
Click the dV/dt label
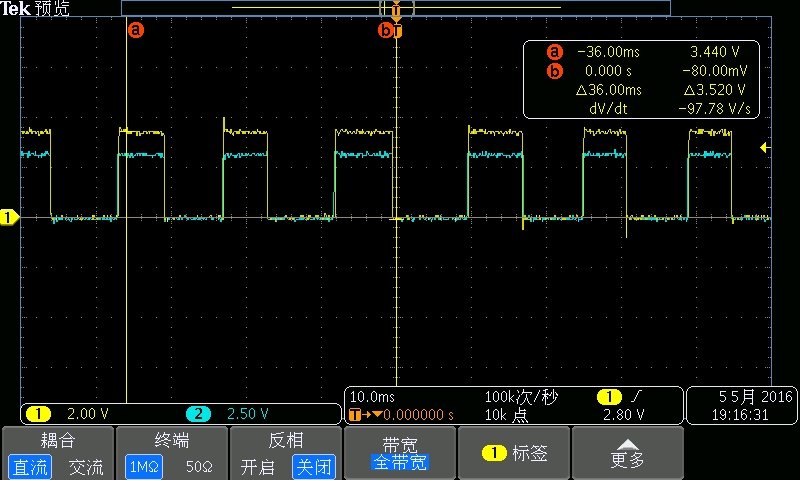(x=608, y=109)
